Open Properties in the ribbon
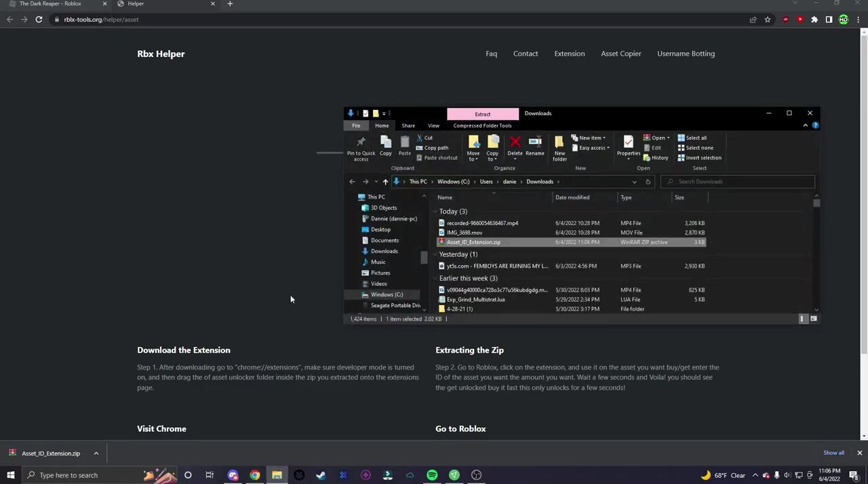 point(628,143)
